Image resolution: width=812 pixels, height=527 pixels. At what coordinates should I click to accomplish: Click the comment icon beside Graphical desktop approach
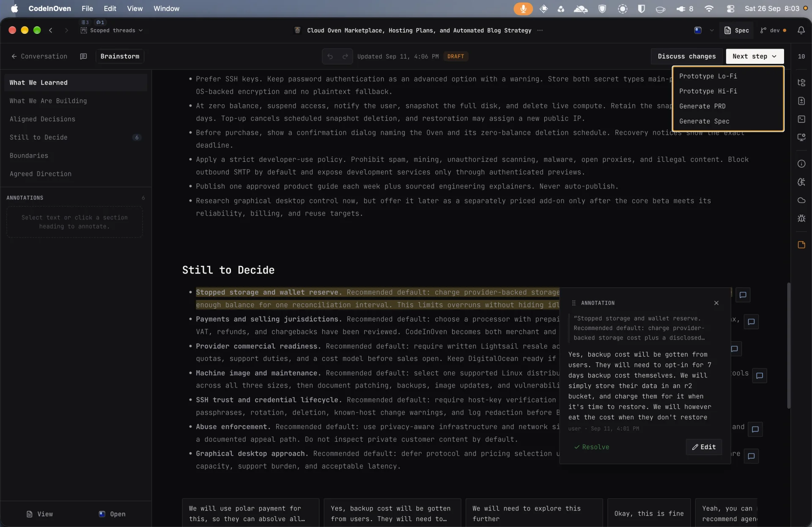[x=751, y=456]
